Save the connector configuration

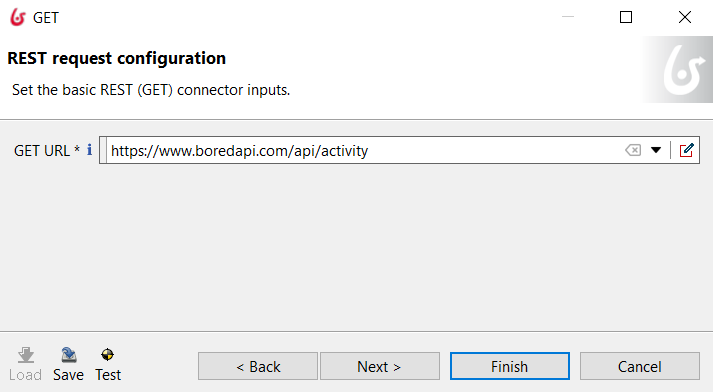pyautogui.click(x=68, y=364)
